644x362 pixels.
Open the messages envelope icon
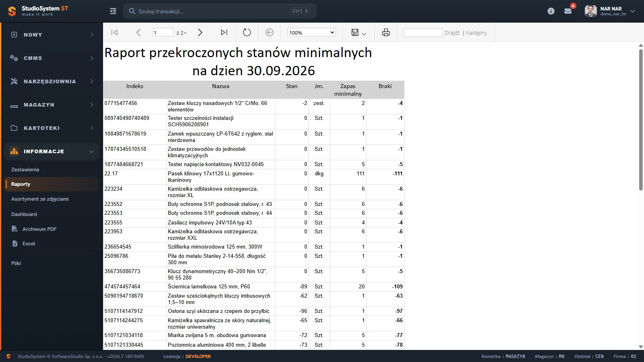click(568, 11)
